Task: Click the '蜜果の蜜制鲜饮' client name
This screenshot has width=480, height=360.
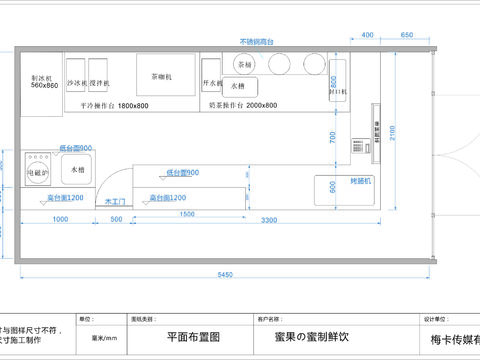Action: click(312, 337)
